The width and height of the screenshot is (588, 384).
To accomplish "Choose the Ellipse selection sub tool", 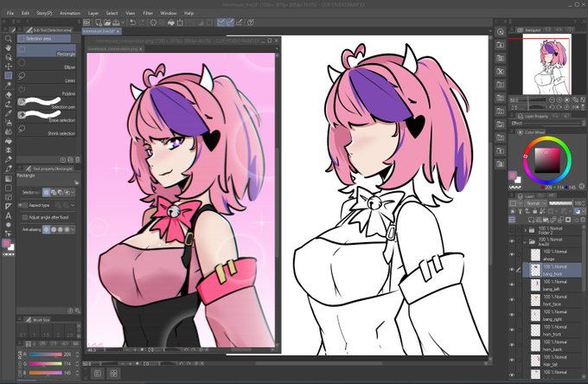I will point(47,64).
